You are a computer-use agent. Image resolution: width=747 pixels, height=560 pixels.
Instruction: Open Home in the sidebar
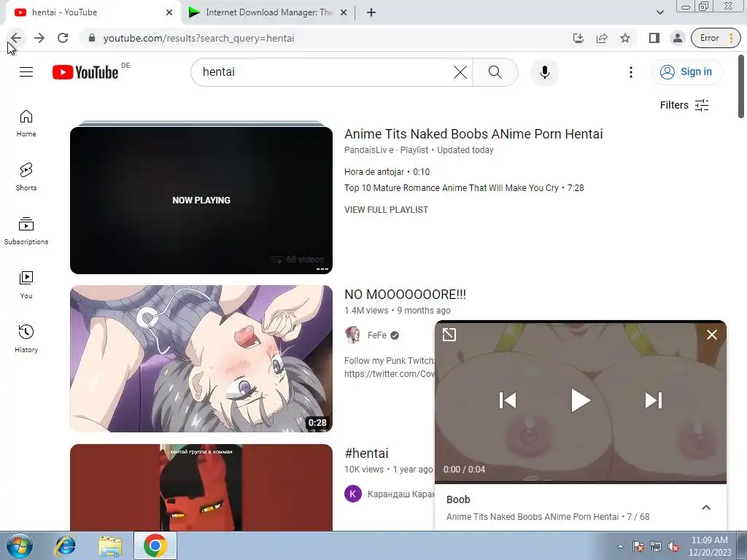click(x=26, y=123)
